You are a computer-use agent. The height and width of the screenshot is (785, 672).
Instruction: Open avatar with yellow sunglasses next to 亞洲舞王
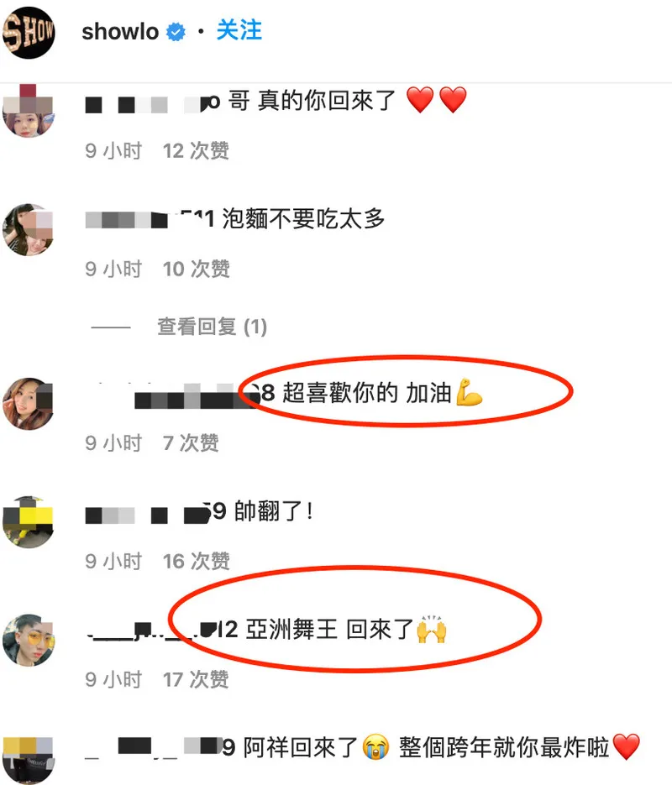(x=28, y=641)
